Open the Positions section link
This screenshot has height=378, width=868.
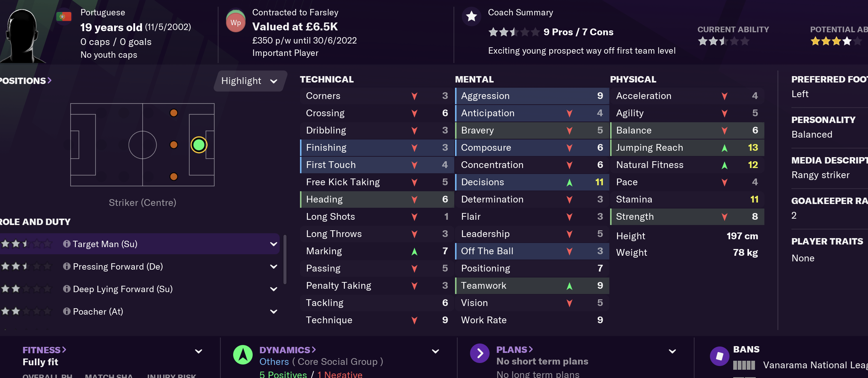(26, 81)
